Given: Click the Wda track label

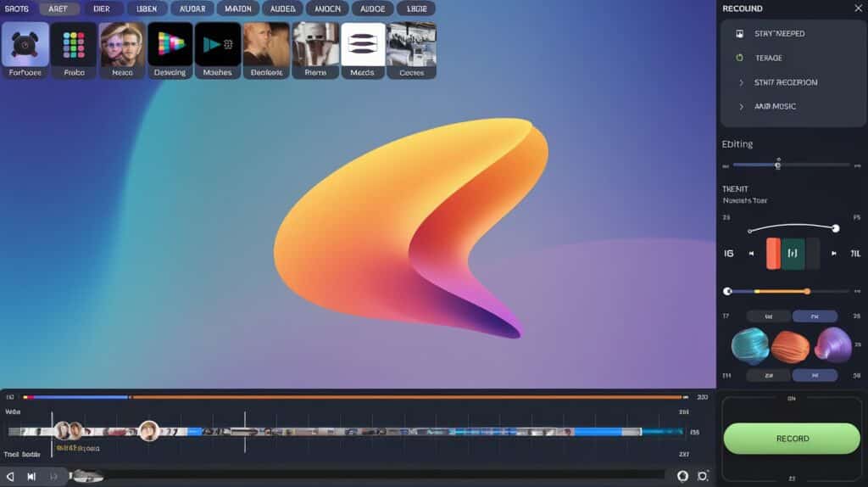Looking at the screenshot, I should click(x=13, y=411).
